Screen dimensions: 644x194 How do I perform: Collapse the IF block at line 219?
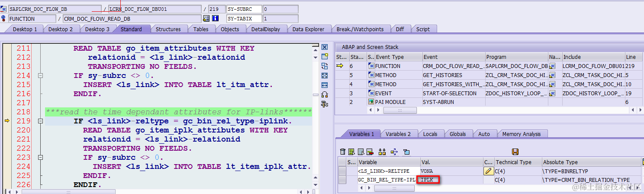pyautogui.click(x=41, y=121)
